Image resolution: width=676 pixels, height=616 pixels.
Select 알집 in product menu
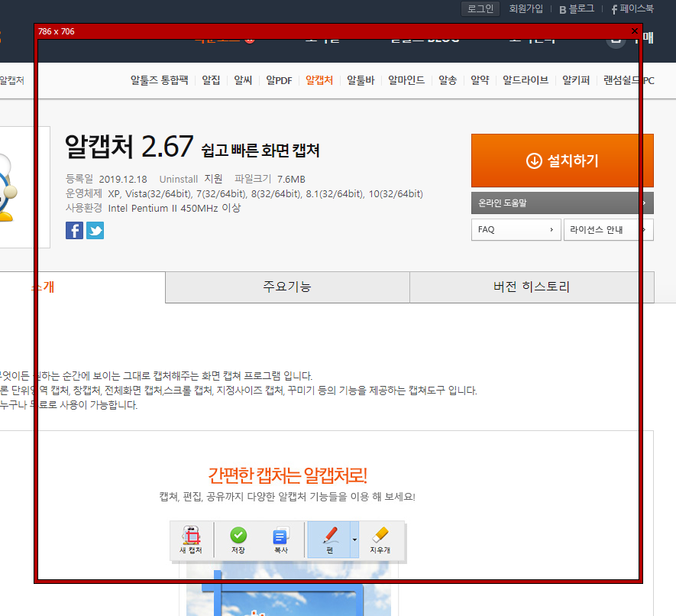[211, 80]
